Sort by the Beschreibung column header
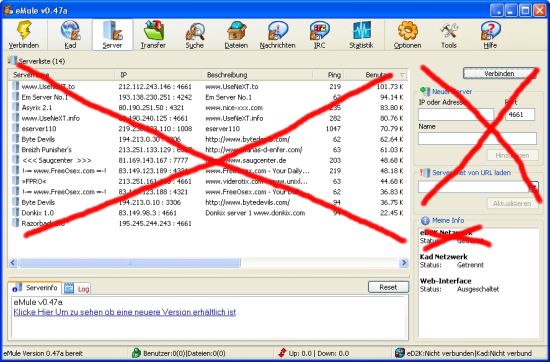The image size is (550, 362). pos(257,75)
